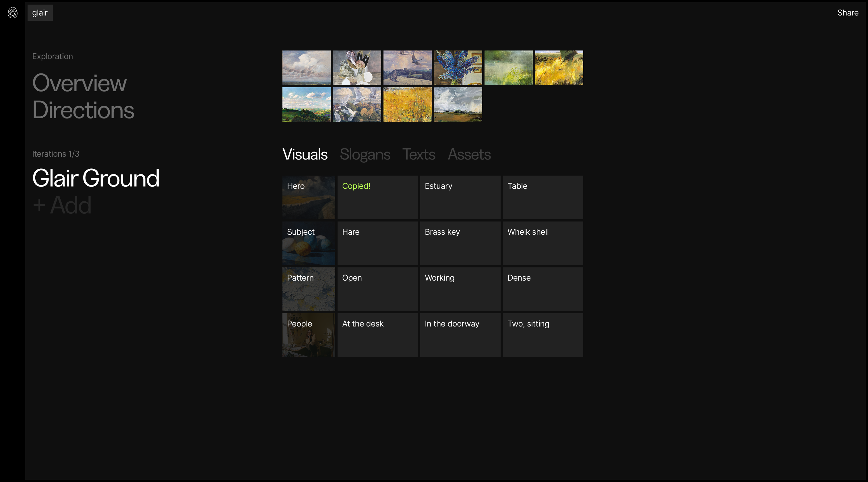Open the Subject image tile with eggs
The height and width of the screenshot is (482, 868).
click(x=309, y=243)
